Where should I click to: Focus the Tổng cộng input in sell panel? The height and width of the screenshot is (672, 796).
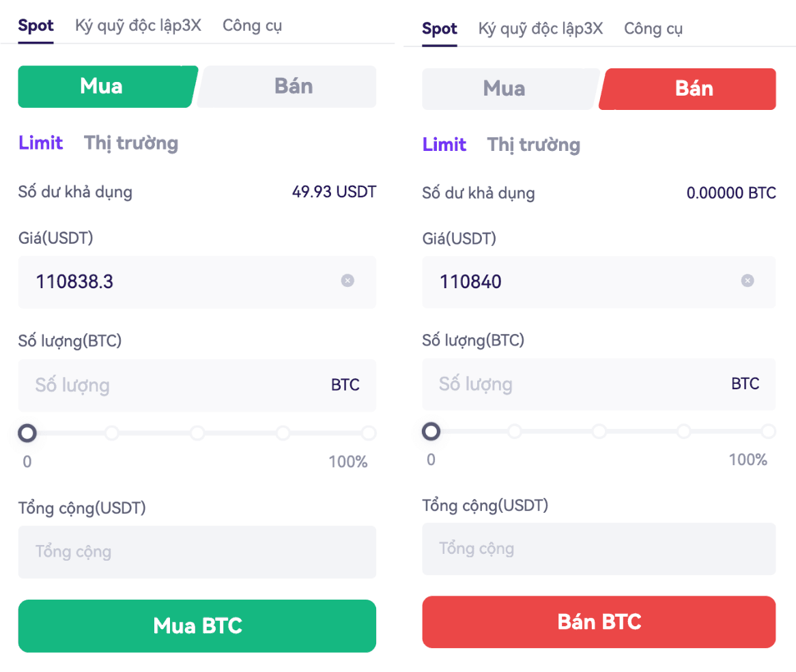point(599,548)
